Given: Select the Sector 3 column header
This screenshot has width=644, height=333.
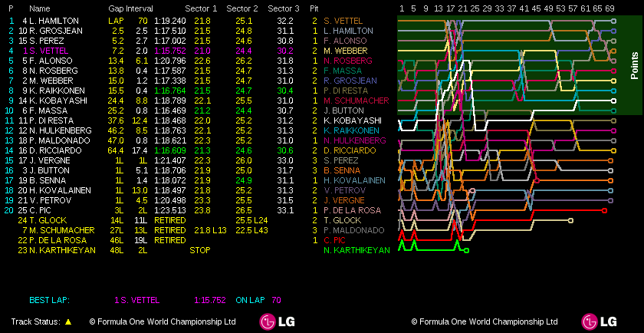Looking at the screenshot, I should [x=284, y=8].
